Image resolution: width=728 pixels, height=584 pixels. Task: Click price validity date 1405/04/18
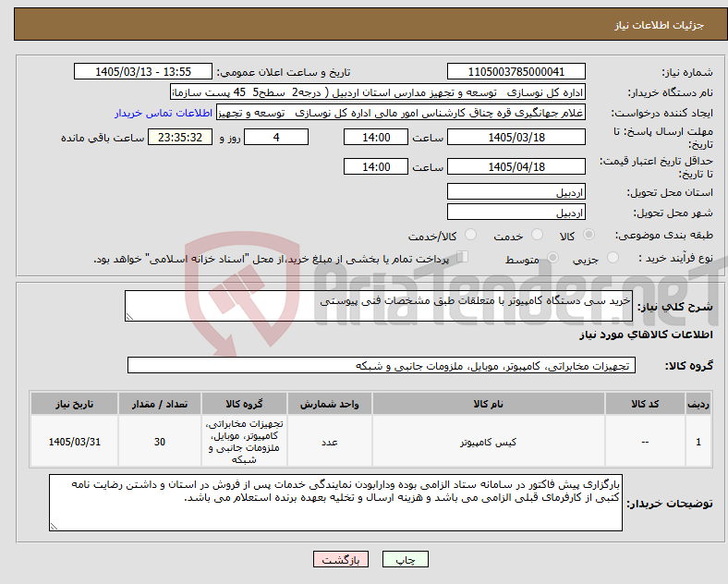coord(516,166)
